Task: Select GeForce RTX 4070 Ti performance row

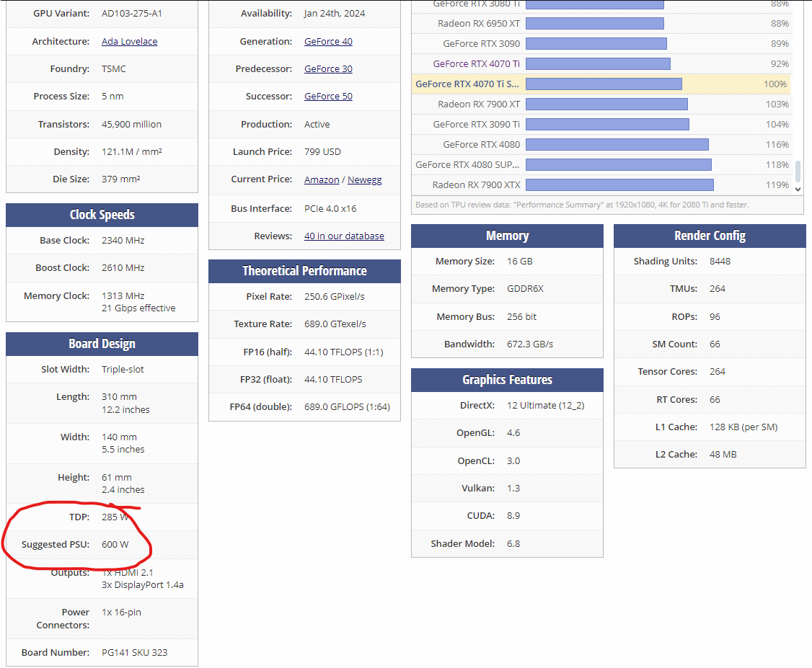Action: [x=601, y=63]
